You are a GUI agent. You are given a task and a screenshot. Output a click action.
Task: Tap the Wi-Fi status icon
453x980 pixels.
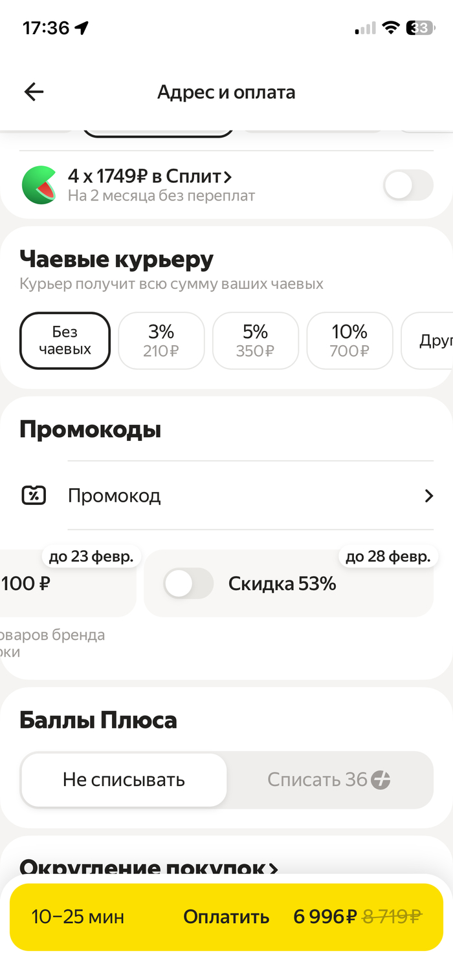coord(390,28)
